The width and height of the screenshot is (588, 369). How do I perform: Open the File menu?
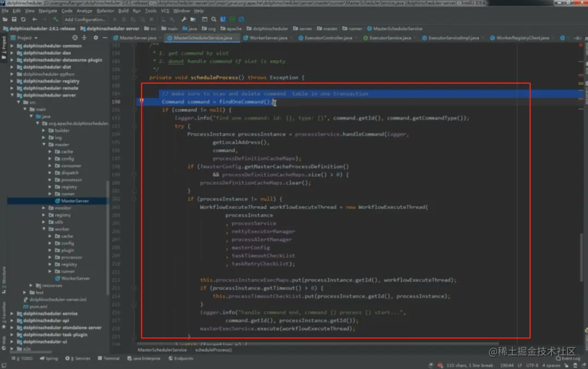point(5,11)
